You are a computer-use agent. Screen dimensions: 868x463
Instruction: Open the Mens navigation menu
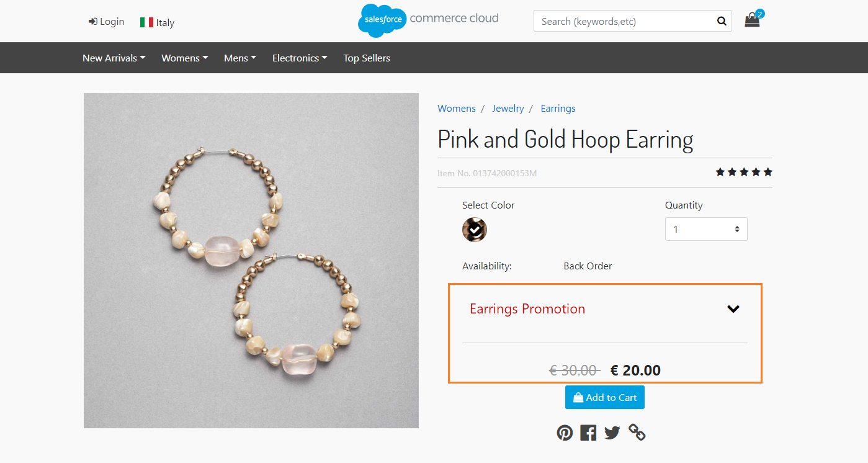pyautogui.click(x=240, y=58)
